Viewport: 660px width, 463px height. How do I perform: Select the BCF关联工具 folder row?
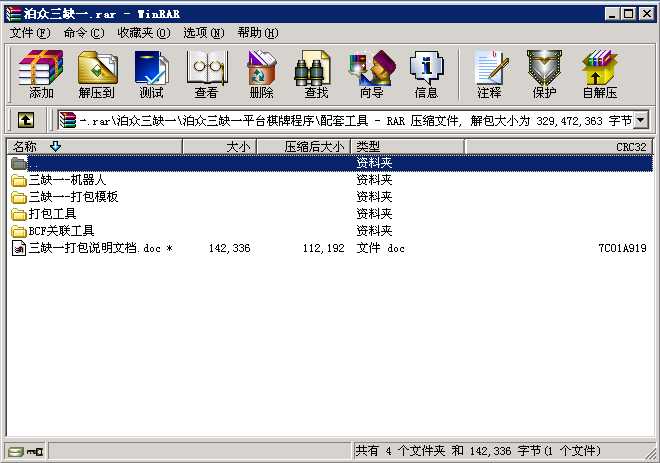[330, 231]
